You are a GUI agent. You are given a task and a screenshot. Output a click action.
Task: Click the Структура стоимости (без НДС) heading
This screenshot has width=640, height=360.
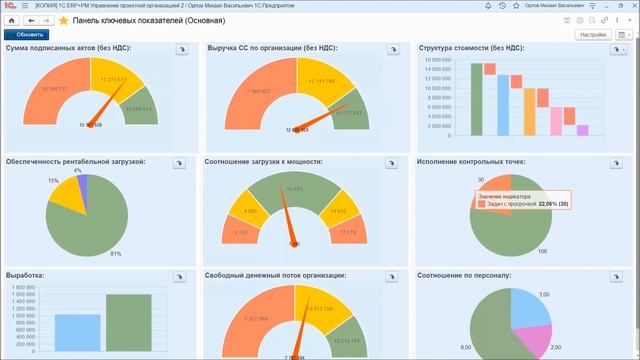pyautogui.click(x=471, y=48)
